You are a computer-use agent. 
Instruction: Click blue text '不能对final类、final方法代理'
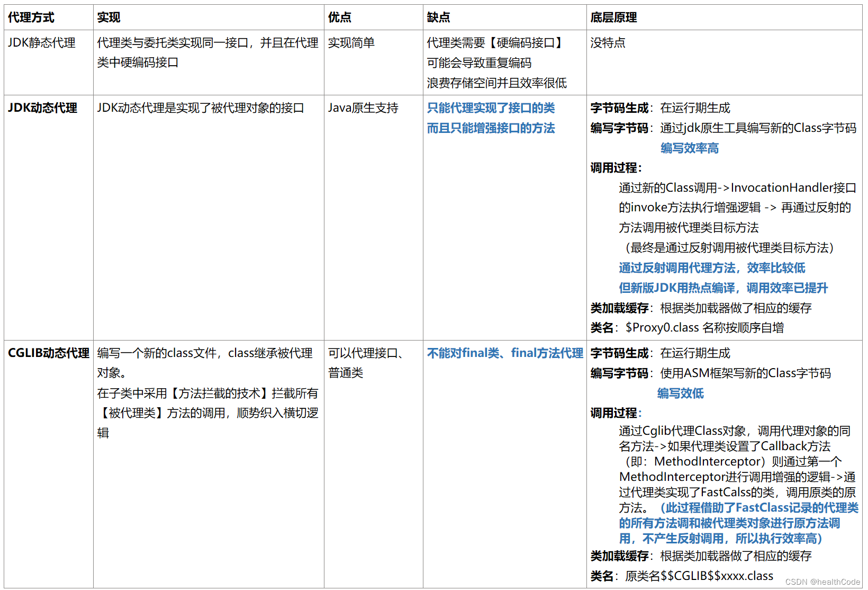505,353
